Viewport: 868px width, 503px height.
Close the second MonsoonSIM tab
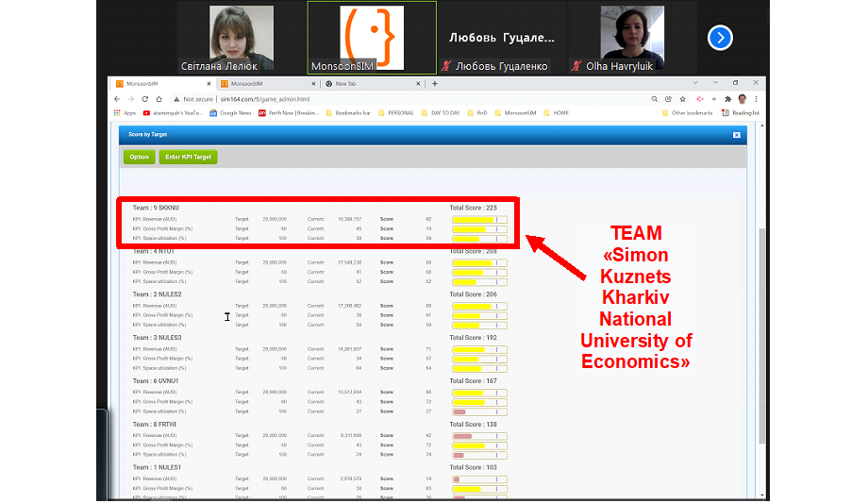(x=313, y=84)
